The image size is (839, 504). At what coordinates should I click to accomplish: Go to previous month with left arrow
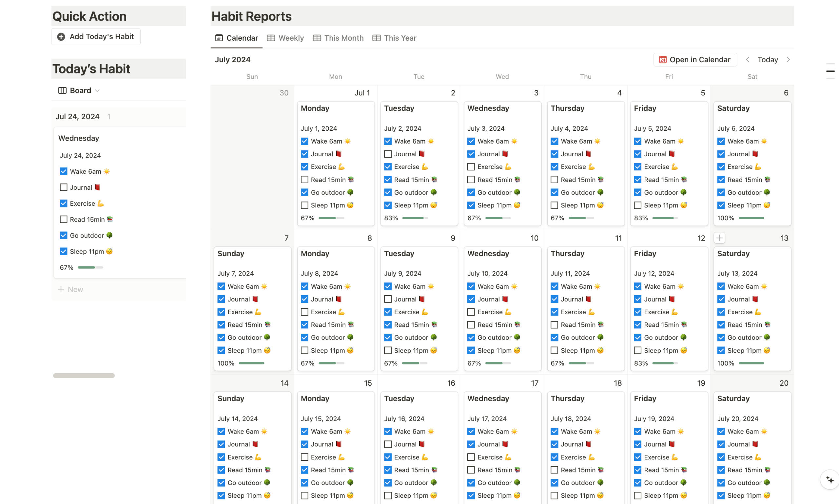pyautogui.click(x=747, y=60)
